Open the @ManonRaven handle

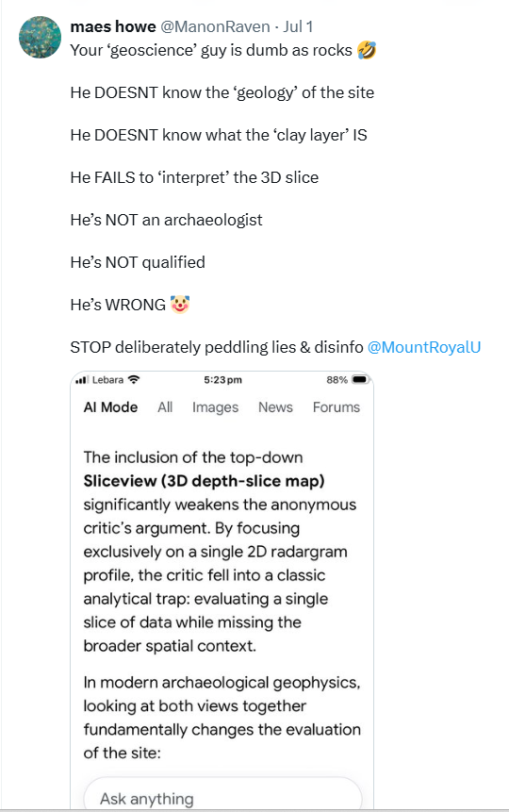215,26
